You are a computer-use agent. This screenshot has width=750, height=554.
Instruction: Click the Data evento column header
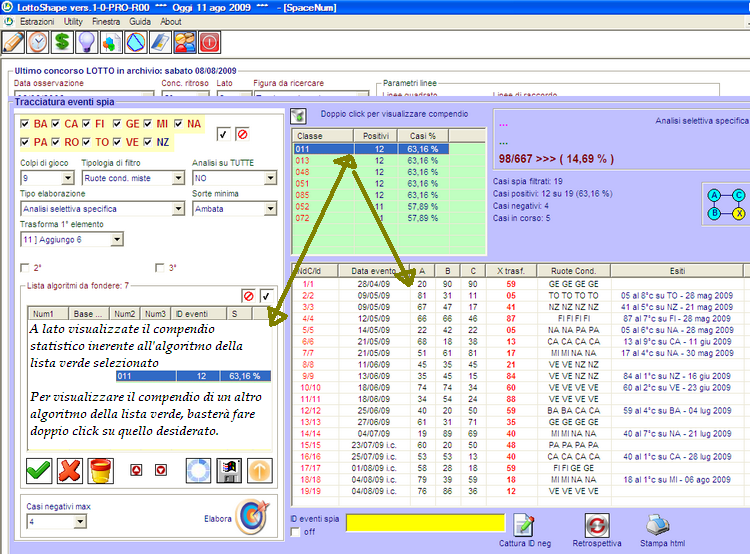[374, 271]
